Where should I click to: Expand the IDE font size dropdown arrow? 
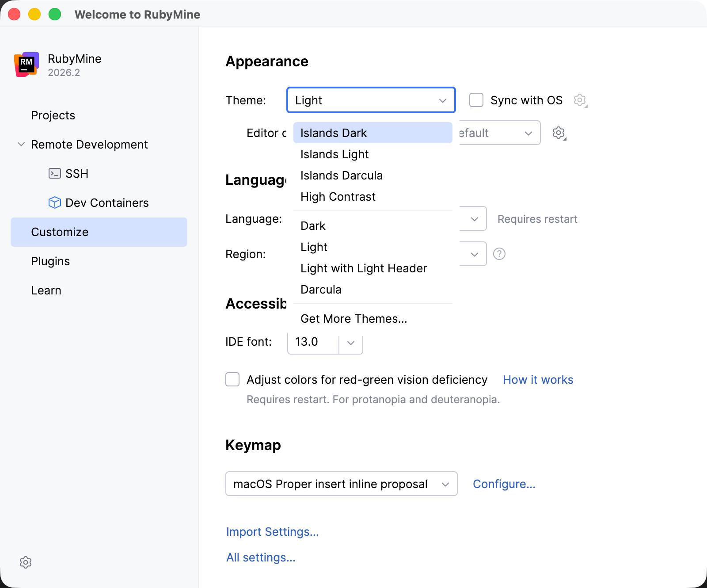point(351,342)
